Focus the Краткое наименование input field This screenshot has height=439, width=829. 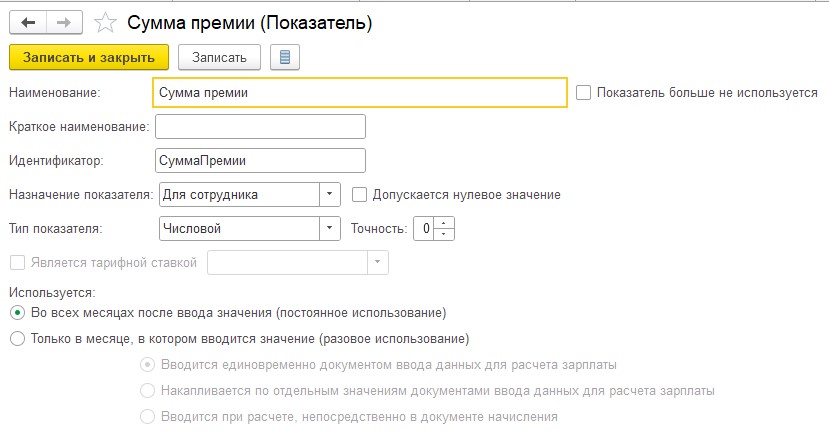tap(261, 126)
